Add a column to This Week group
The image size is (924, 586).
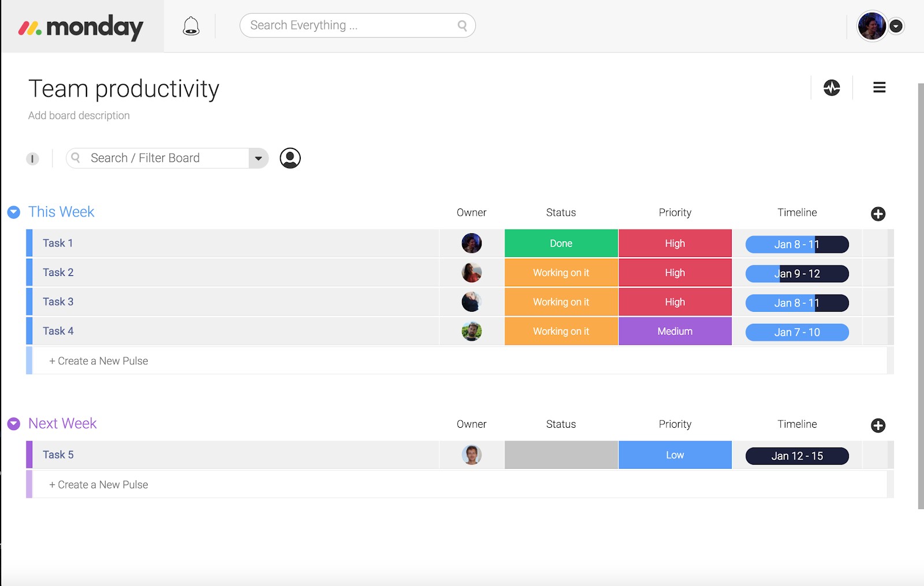(878, 214)
